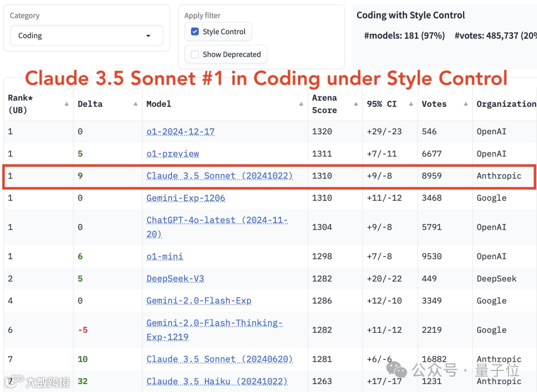Click the Arena Score header text
This screenshot has width=537, height=392.
[324, 104]
